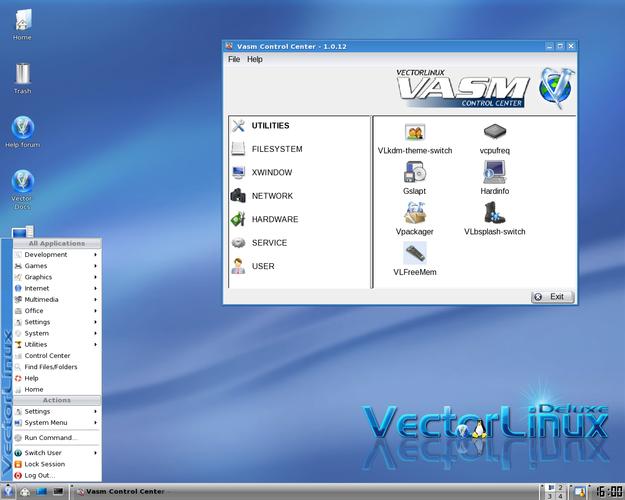This screenshot has width=625, height=500.
Task: Select Run Command... from the menu
Action: click(x=57, y=438)
